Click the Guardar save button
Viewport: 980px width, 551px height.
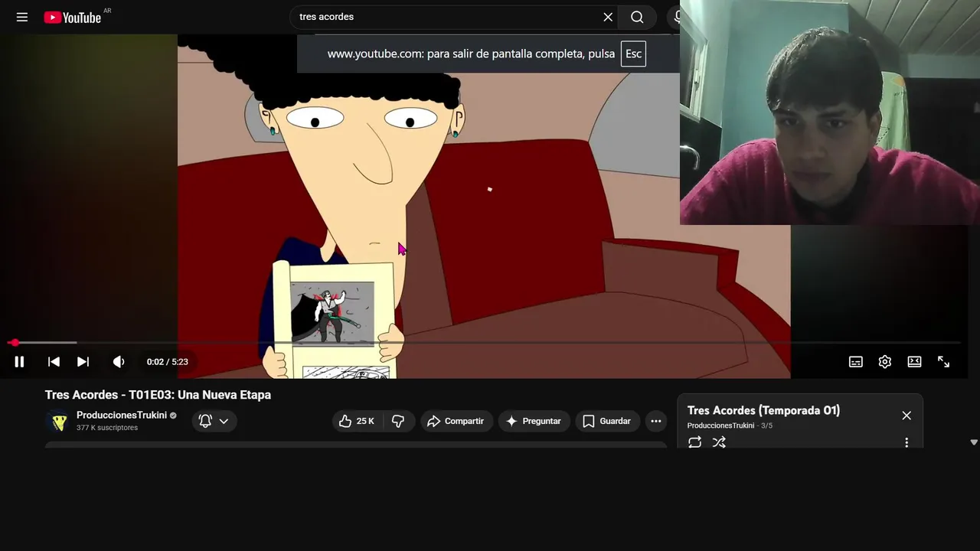pyautogui.click(x=607, y=421)
